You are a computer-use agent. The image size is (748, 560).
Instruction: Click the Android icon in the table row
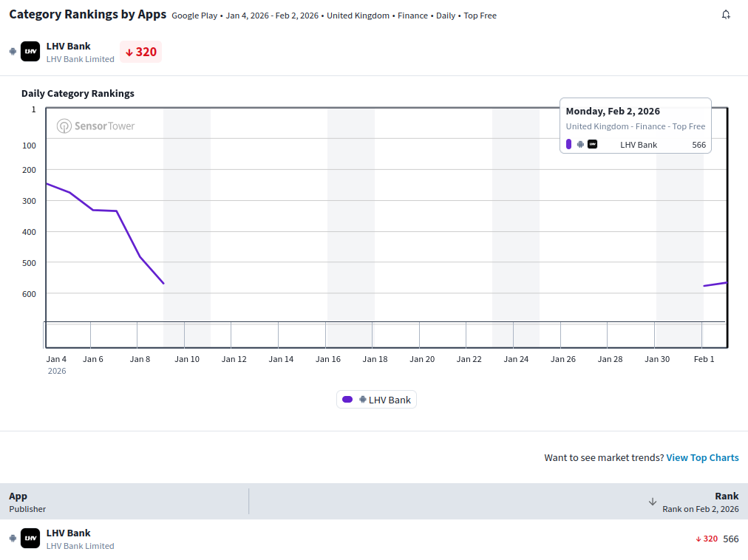pos(13,539)
